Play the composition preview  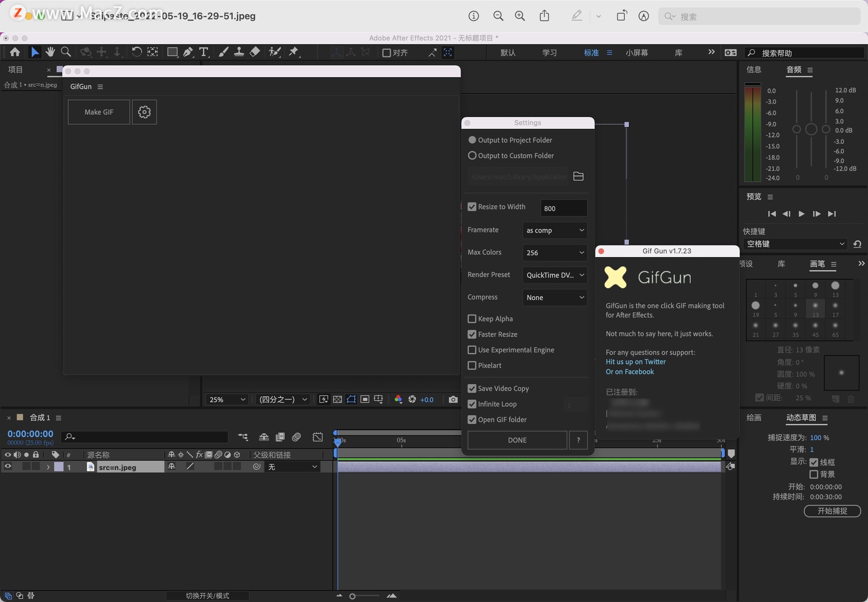pos(802,214)
